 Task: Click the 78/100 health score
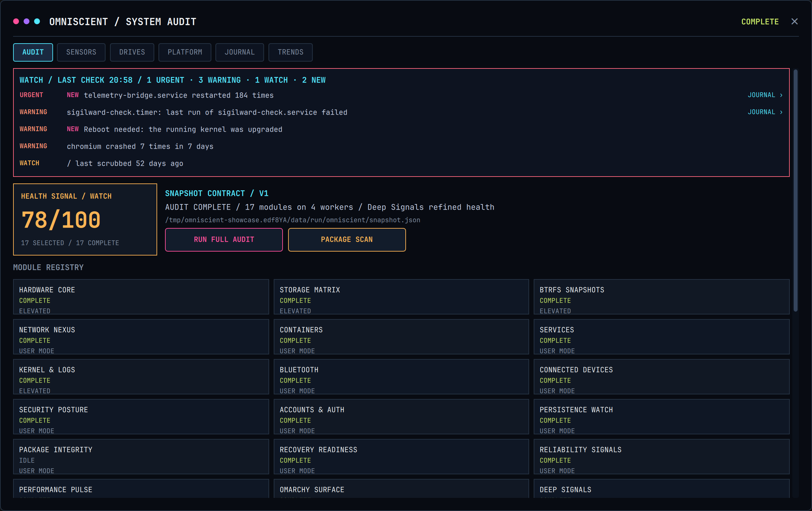pos(61,220)
